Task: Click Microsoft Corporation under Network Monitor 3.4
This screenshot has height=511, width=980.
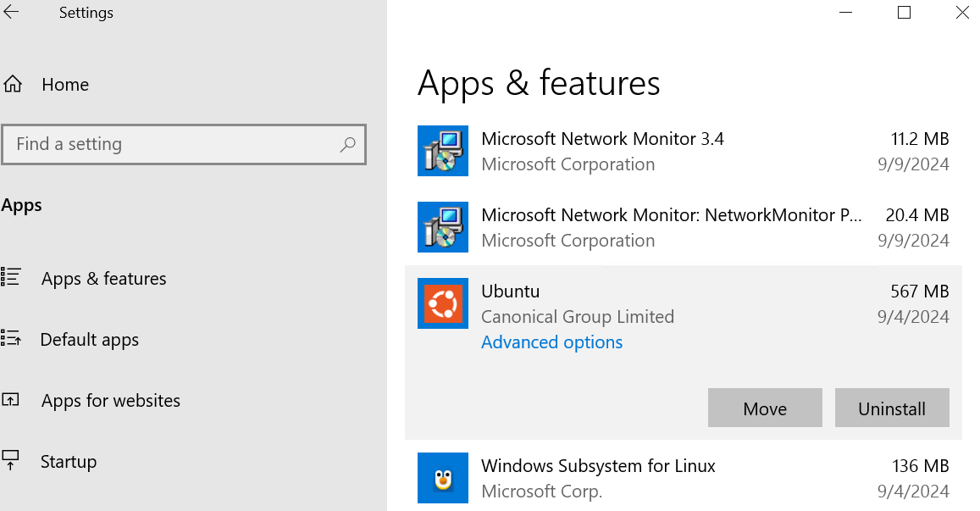Action: pyautogui.click(x=568, y=164)
